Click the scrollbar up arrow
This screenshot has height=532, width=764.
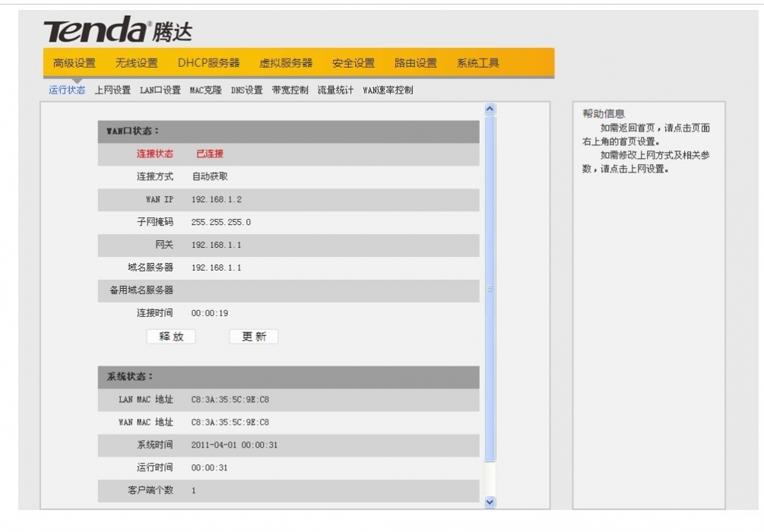click(x=490, y=110)
